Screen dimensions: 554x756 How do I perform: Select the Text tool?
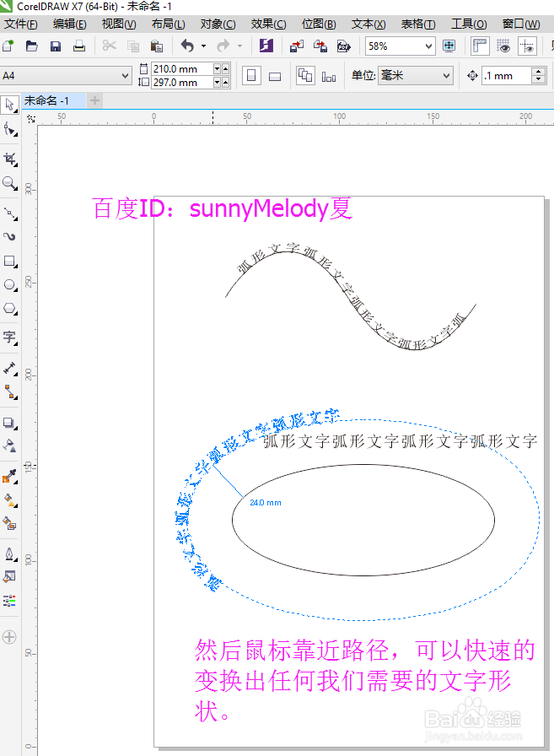(x=9, y=338)
